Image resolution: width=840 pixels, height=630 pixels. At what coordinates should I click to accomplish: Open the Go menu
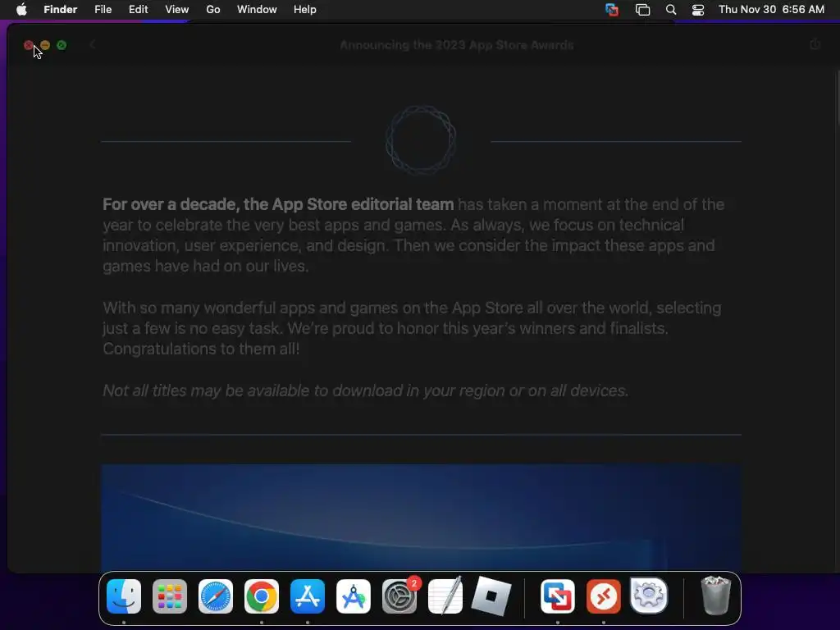(x=213, y=10)
